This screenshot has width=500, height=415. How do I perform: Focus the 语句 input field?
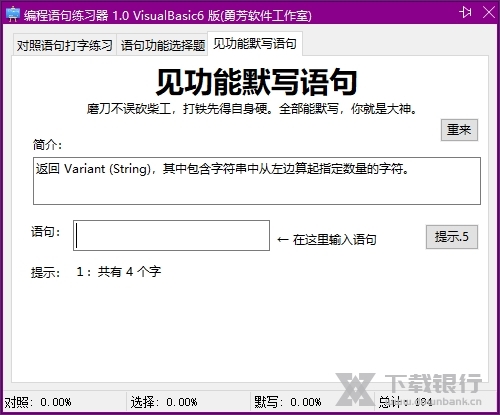coord(171,235)
